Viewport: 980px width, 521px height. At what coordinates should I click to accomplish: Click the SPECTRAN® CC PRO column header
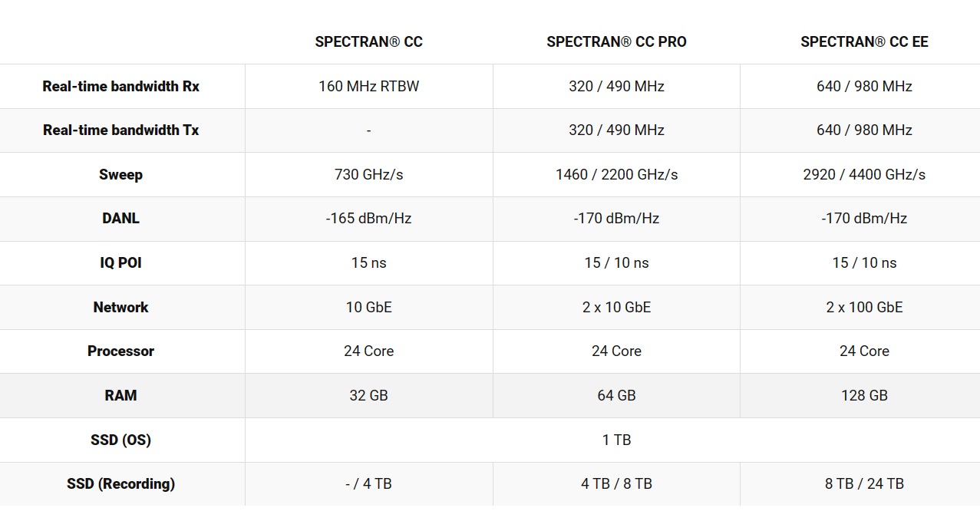[x=616, y=42]
